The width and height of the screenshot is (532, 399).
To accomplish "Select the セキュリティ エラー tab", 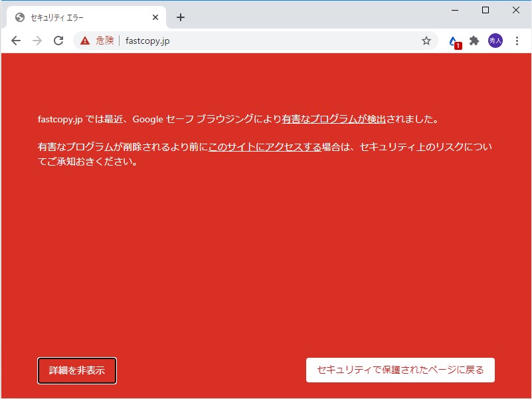I will tap(80, 17).
